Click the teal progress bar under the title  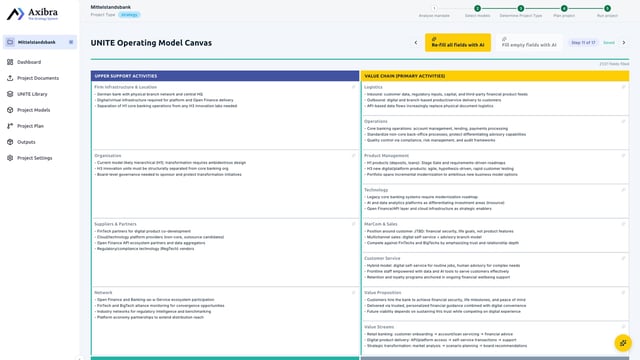click(x=360, y=59)
